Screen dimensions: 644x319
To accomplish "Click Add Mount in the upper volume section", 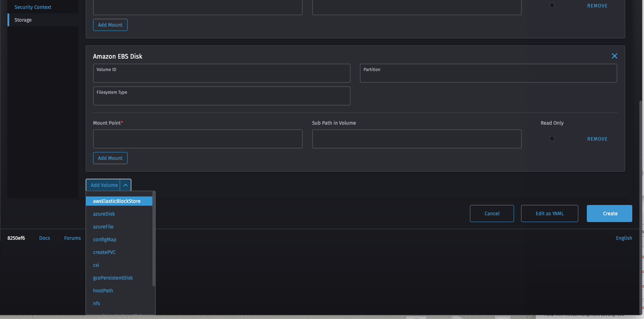I will (110, 25).
